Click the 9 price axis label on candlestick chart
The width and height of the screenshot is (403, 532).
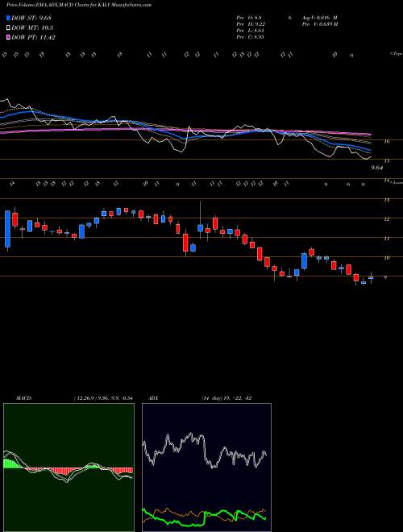click(x=386, y=277)
